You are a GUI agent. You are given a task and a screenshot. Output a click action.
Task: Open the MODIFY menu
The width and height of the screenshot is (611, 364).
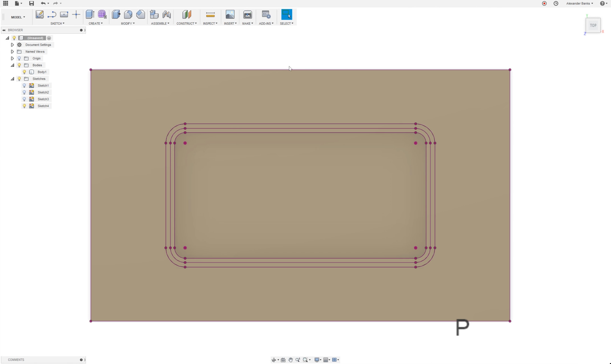[x=128, y=24]
